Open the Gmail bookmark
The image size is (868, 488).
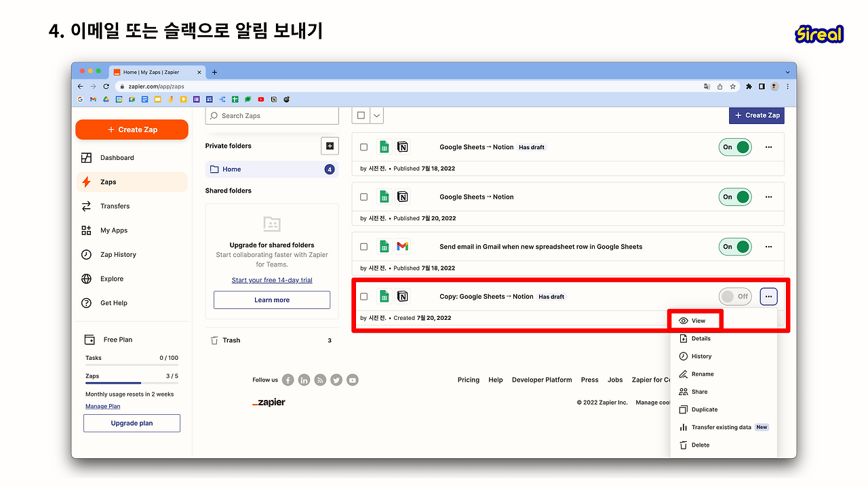[93, 100]
